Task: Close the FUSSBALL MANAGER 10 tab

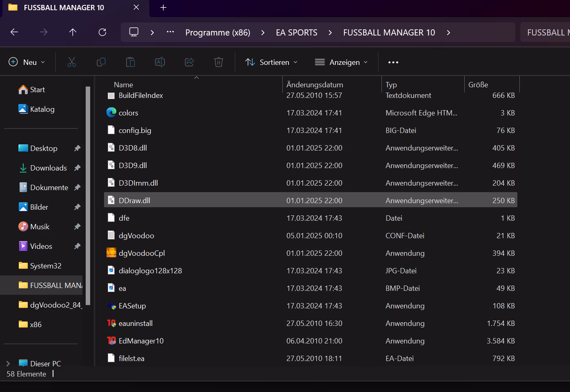Action: [x=136, y=7]
